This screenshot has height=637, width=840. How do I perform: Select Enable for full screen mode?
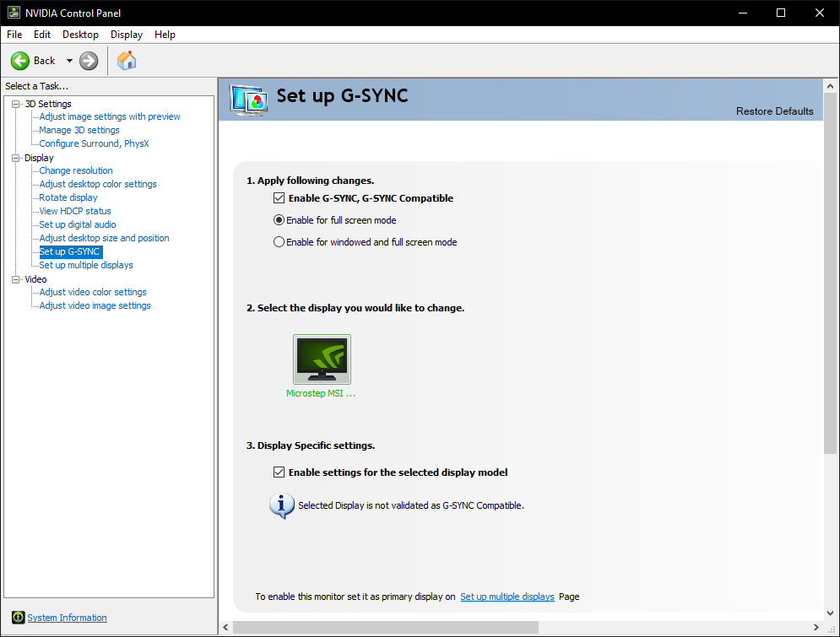point(279,220)
